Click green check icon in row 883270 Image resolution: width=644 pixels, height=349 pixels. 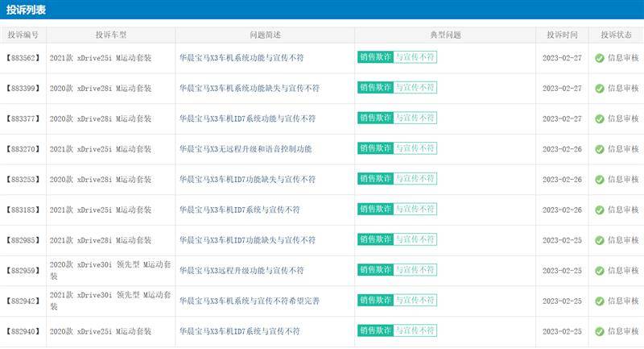(x=599, y=149)
